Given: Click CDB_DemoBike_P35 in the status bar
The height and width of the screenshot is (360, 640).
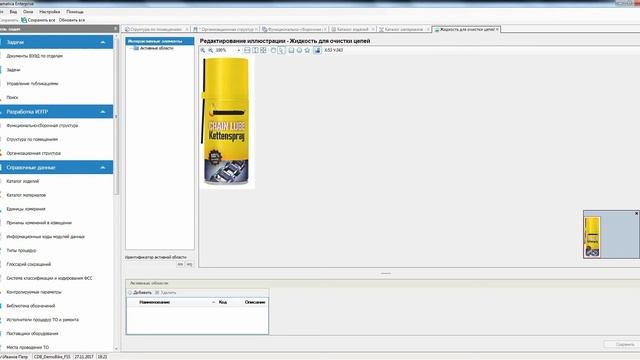Looking at the screenshot, I should (x=52, y=357).
